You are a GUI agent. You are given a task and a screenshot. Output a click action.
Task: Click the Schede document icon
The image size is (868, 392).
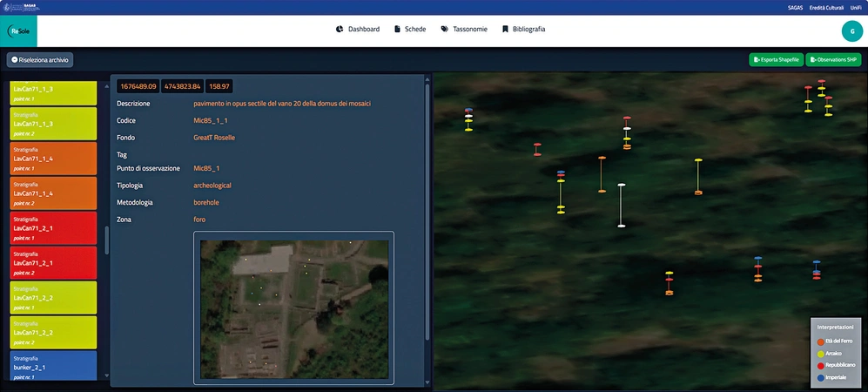pyautogui.click(x=397, y=30)
